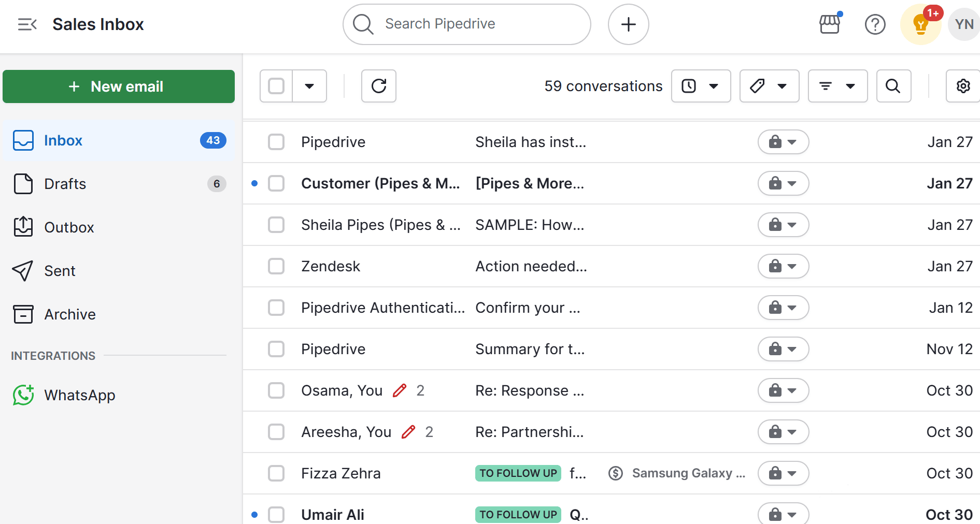Open the WhatsApp integration
The height and width of the screenshot is (524, 980).
tap(119, 395)
